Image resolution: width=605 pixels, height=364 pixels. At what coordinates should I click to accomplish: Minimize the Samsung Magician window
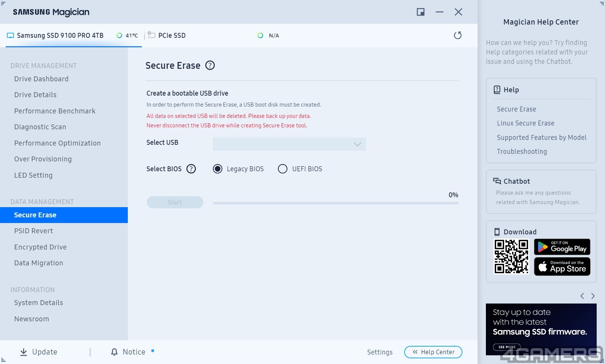[439, 12]
